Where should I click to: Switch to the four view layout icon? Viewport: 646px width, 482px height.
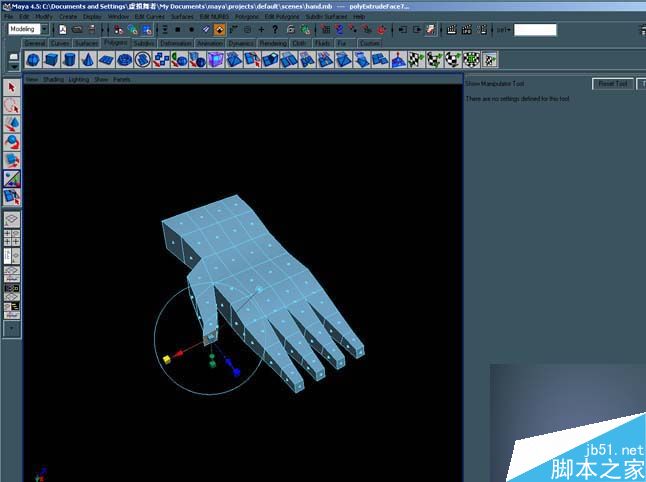click(12, 237)
